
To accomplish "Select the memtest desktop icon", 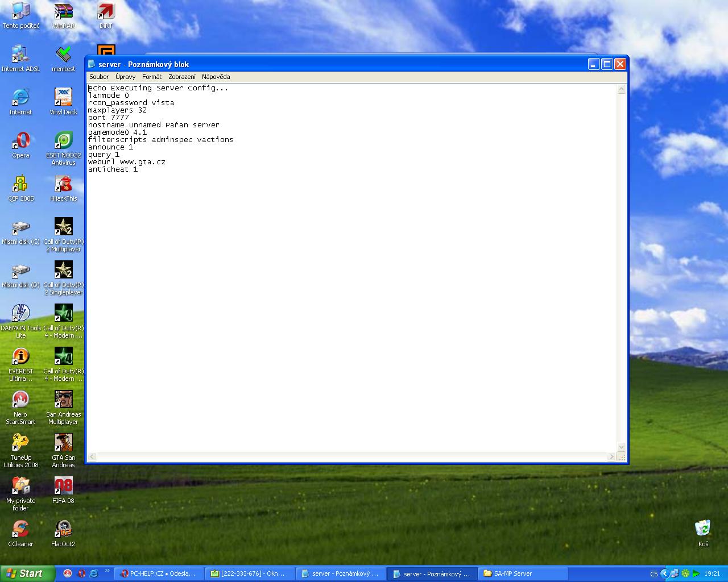I will [x=64, y=59].
